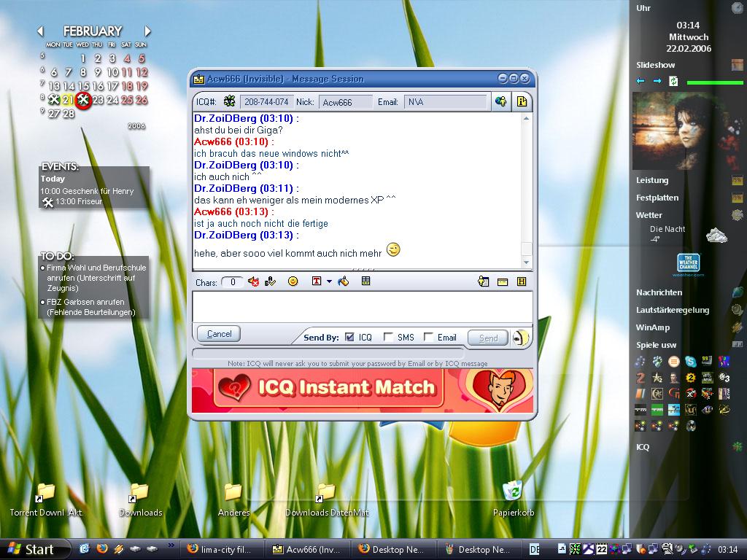This screenshot has width=747, height=560.
Task: Click the slideshow refresh icon
Action: coord(673,81)
